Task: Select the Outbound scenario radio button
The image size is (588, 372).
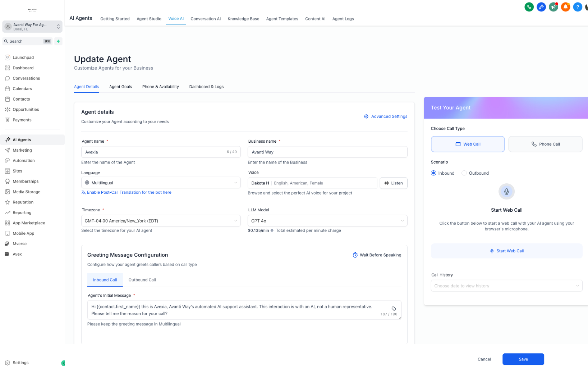Action: coord(464,173)
